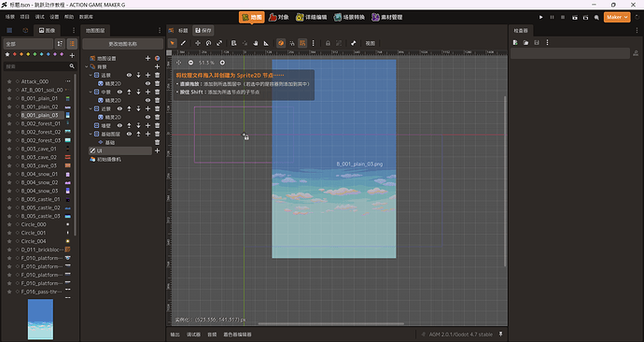This screenshot has height=342, width=644.
Task: Toggle visibility of the 近景 layer
Action: click(119, 109)
